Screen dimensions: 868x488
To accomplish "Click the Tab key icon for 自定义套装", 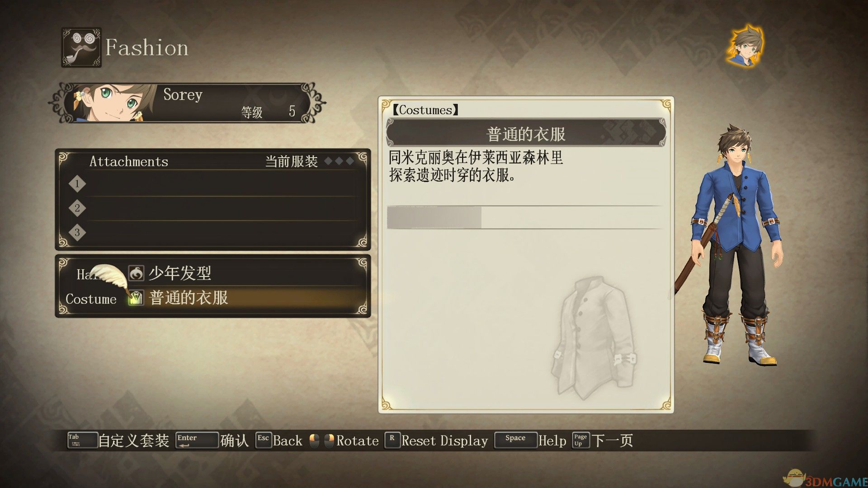I will [82, 440].
